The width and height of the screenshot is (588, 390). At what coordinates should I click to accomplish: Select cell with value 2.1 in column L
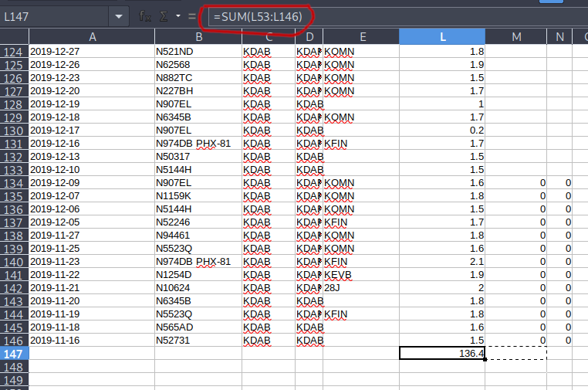[x=442, y=261]
